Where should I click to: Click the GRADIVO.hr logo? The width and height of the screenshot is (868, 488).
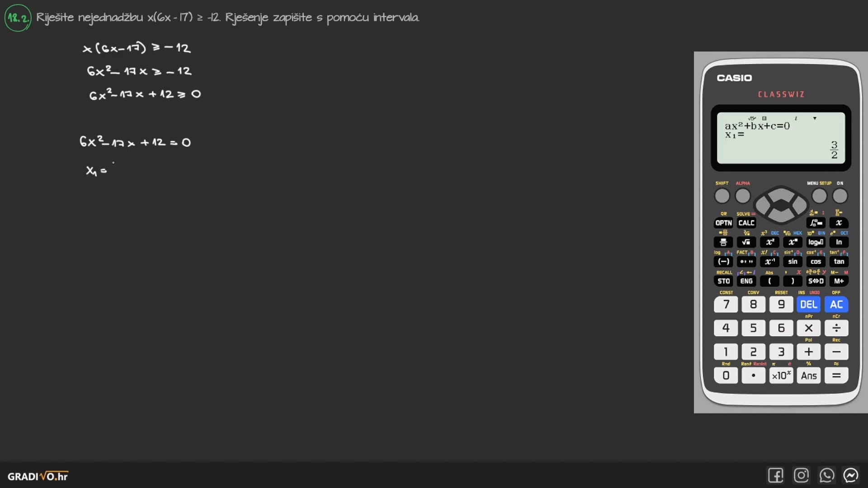point(38,476)
